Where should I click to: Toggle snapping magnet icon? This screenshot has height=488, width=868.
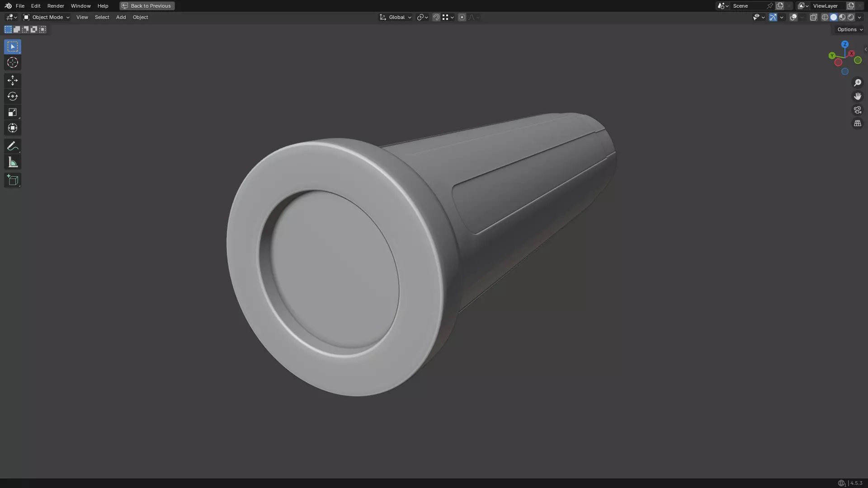click(436, 17)
